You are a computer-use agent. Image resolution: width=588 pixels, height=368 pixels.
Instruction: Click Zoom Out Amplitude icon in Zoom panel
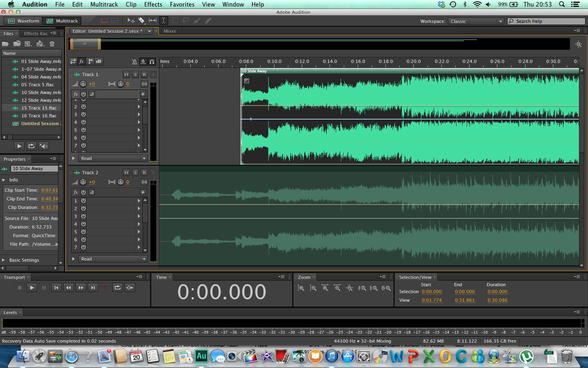click(313, 288)
